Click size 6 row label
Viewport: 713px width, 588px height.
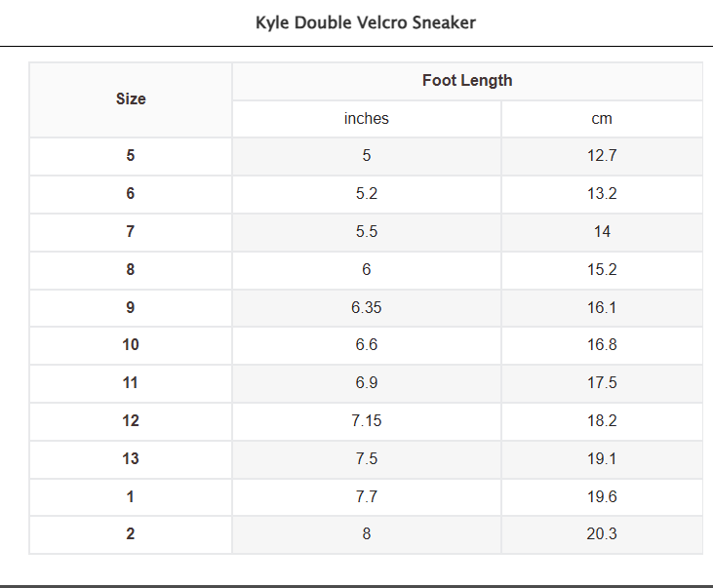(131, 194)
